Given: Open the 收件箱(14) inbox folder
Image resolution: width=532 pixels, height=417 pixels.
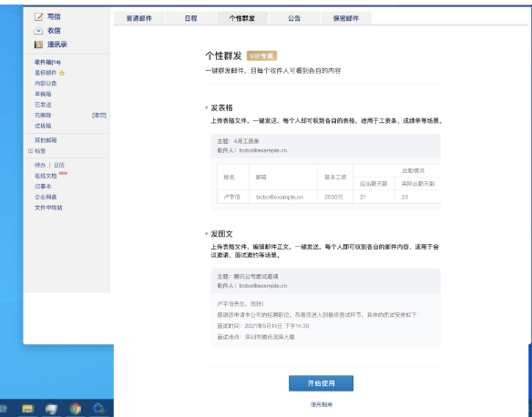Looking at the screenshot, I should click(x=48, y=62).
